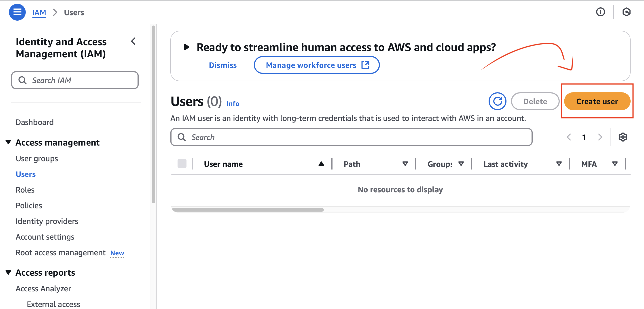
Task: Dismiss the workforce users banner
Action: click(x=223, y=65)
